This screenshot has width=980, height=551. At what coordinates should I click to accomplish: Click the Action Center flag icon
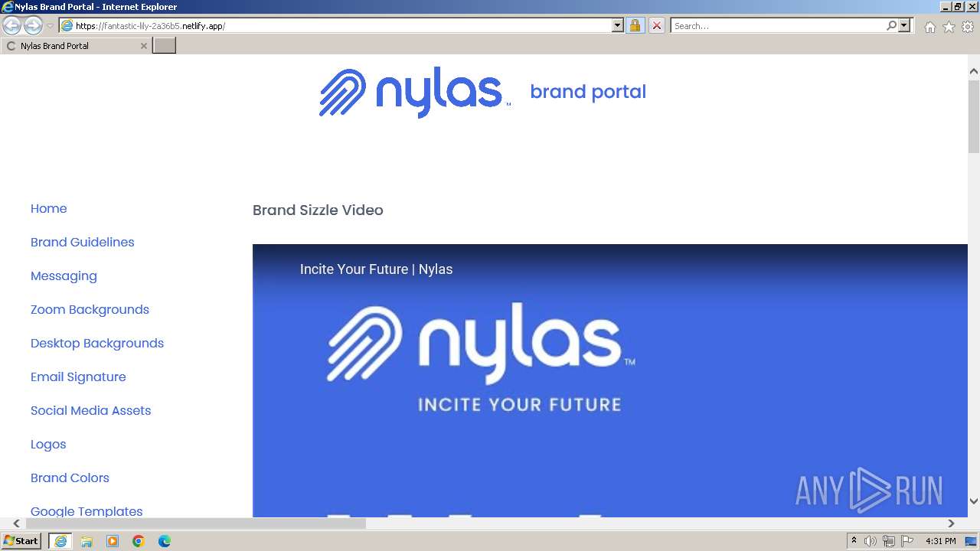(907, 541)
